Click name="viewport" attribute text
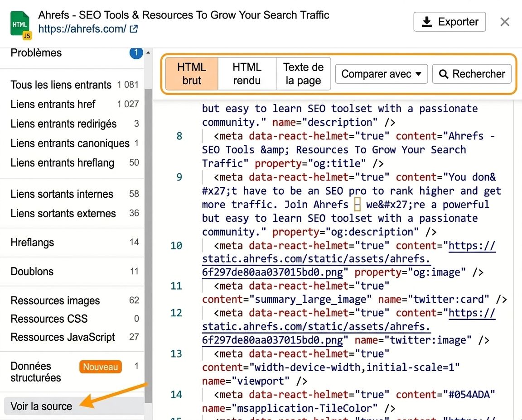This screenshot has width=522, height=420. (x=246, y=381)
